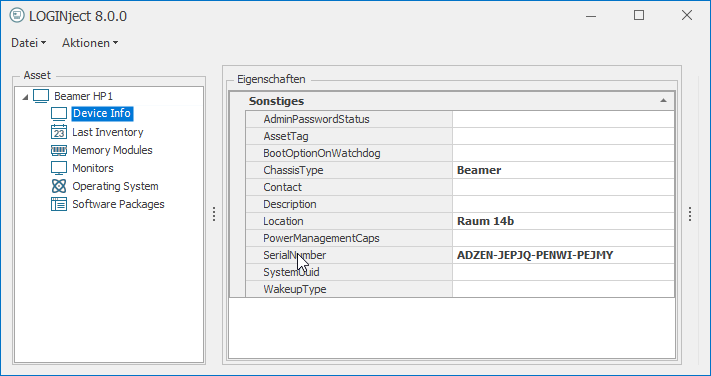The image size is (711, 376).
Task: Click the Last Inventory calendar icon
Action: pyautogui.click(x=59, y=132)
